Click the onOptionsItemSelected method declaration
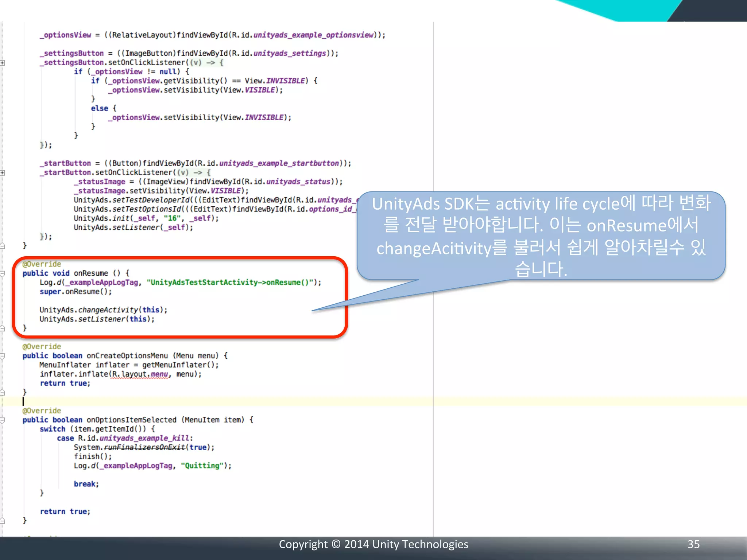Image resolution: width=747 pixels, height=560 pixels. coord(138,420)
